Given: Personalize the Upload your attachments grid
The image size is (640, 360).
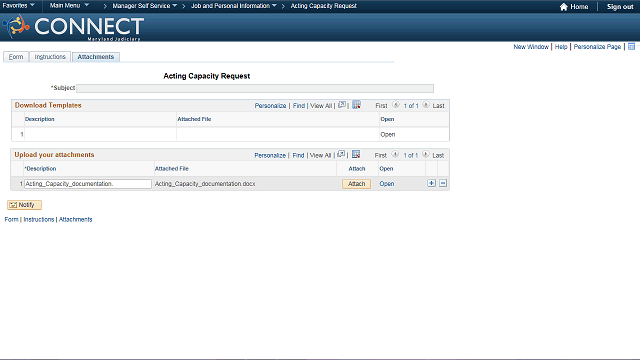Looking at the screenshot, I should 270,156.
